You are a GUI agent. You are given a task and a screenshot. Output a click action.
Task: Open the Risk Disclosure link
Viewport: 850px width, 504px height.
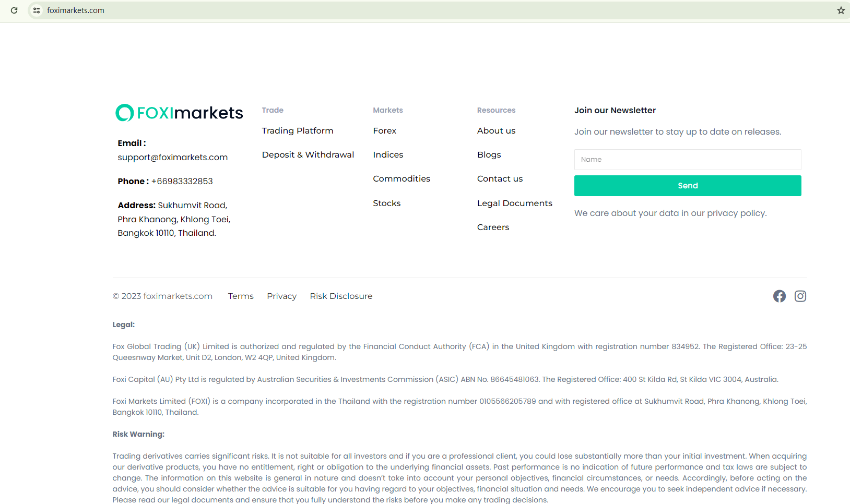[x=341, y=296]
